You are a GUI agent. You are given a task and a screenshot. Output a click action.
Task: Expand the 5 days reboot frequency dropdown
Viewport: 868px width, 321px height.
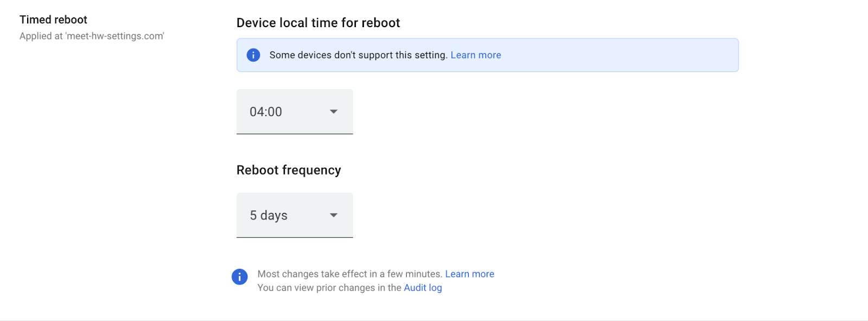click(295, 215)
